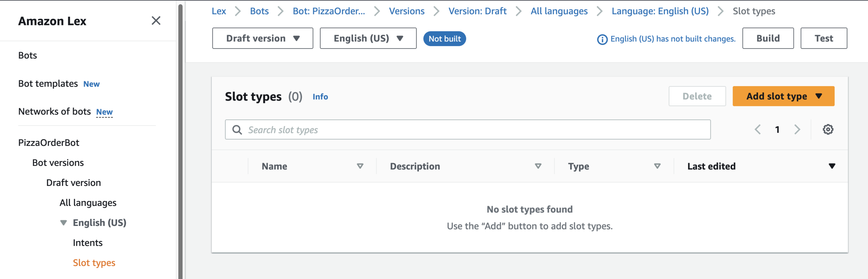This screenshot has width=868, height=279.
Task: Click the Test button
Action: click(x=824, y=38)
